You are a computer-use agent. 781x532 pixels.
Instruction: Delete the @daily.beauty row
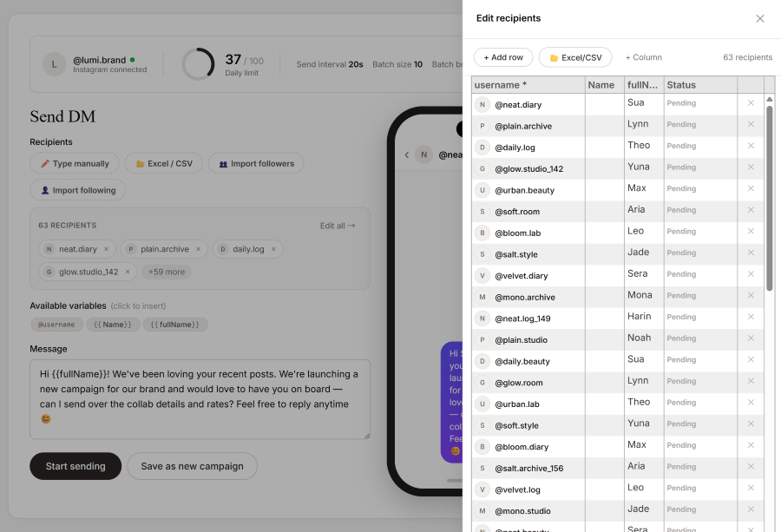[x=751, y=360]
